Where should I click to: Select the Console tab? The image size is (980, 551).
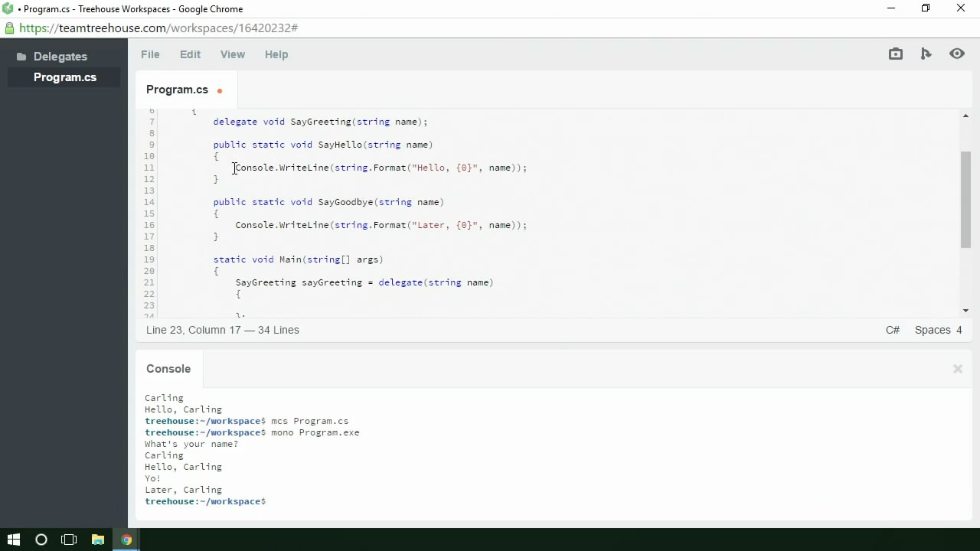pos(168,369)
